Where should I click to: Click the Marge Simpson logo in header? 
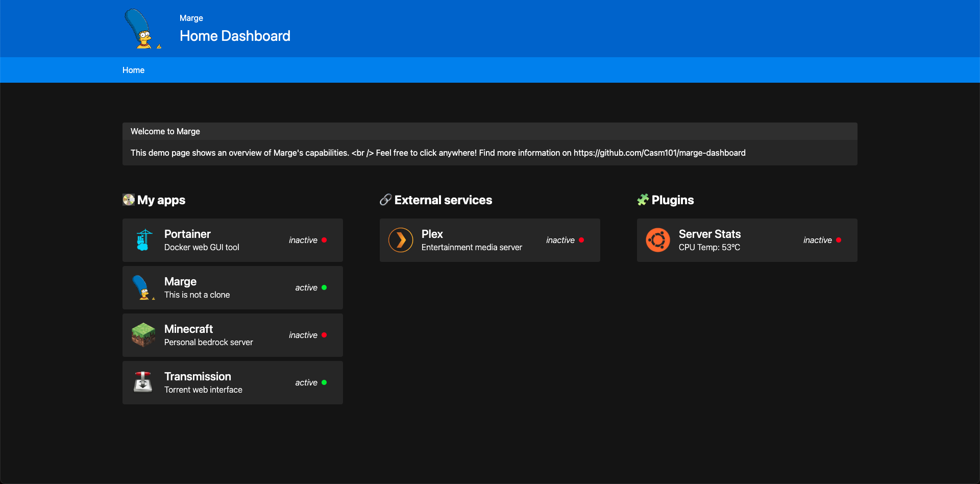tap(143, 29)
